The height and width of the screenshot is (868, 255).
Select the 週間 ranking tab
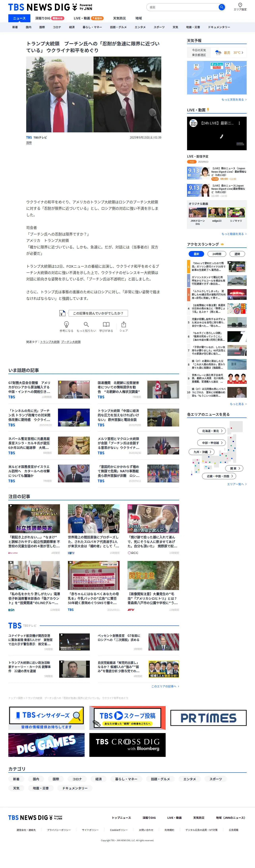(x=237, y=254)
